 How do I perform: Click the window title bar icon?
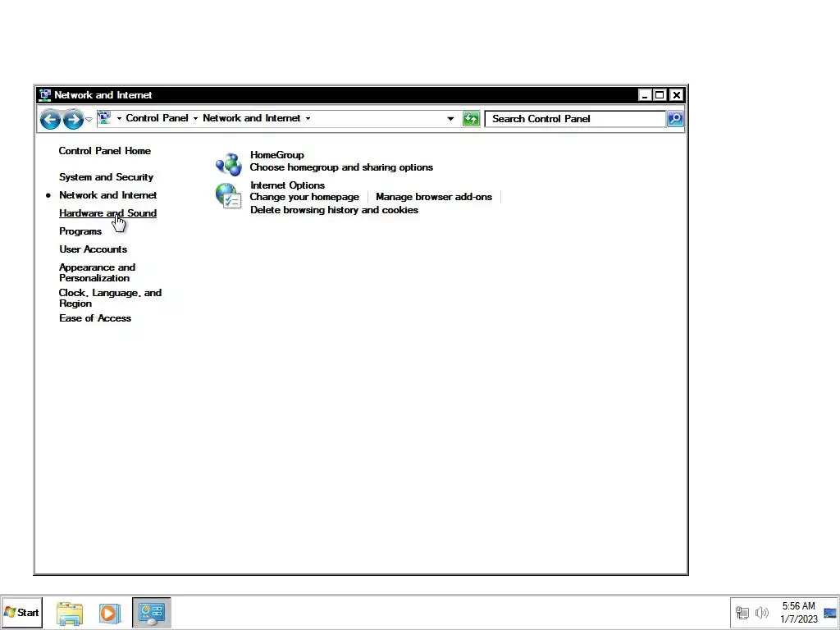point(45,95)
